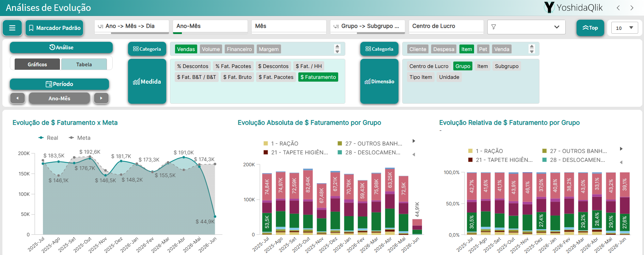
Task: Click the previous period arrow button
Action: point(17,98)
